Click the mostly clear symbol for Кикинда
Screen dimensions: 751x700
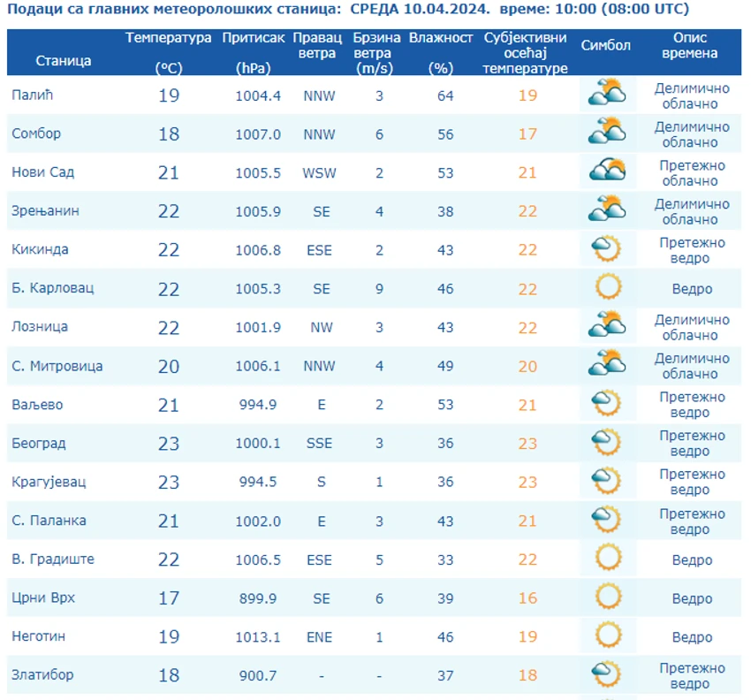607,248
